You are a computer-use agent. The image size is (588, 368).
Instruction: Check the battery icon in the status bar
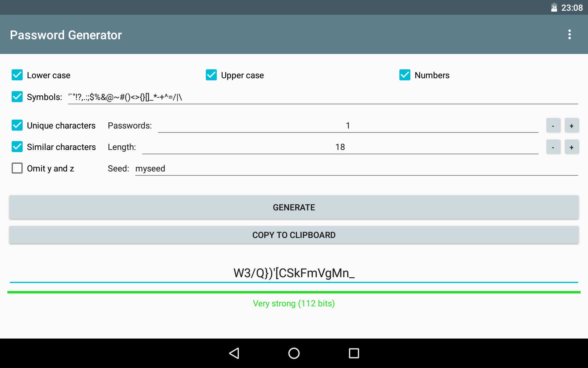coord(554,7)
